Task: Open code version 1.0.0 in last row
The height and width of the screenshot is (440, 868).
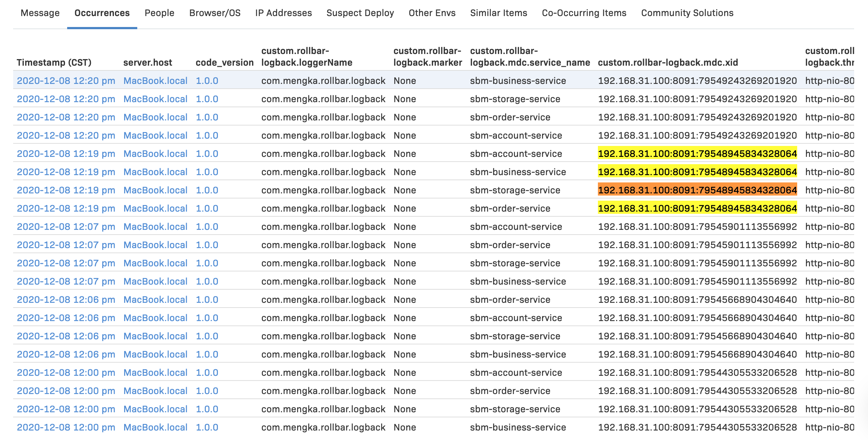Action: 207,427
